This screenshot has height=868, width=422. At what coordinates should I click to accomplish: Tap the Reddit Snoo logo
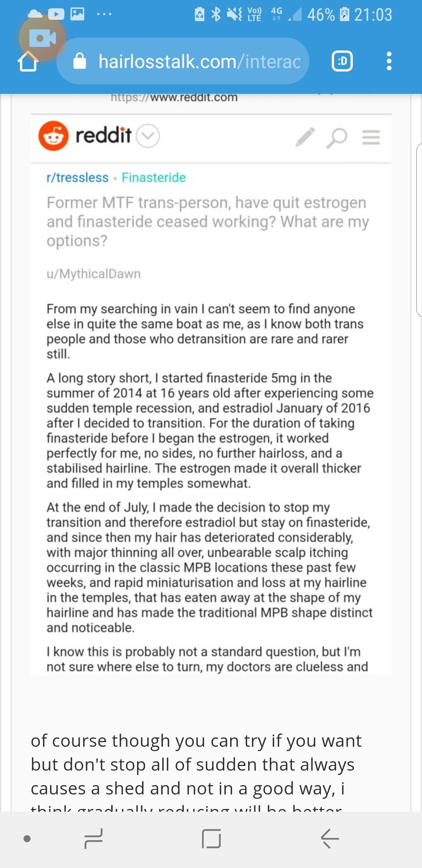pos(54,136)
